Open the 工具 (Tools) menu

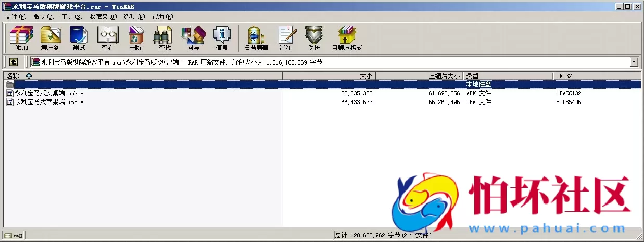point(71,17)
